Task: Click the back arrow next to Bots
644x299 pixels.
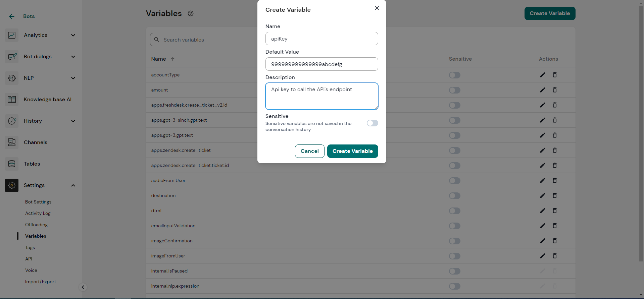Action: (x=12, y=16)
